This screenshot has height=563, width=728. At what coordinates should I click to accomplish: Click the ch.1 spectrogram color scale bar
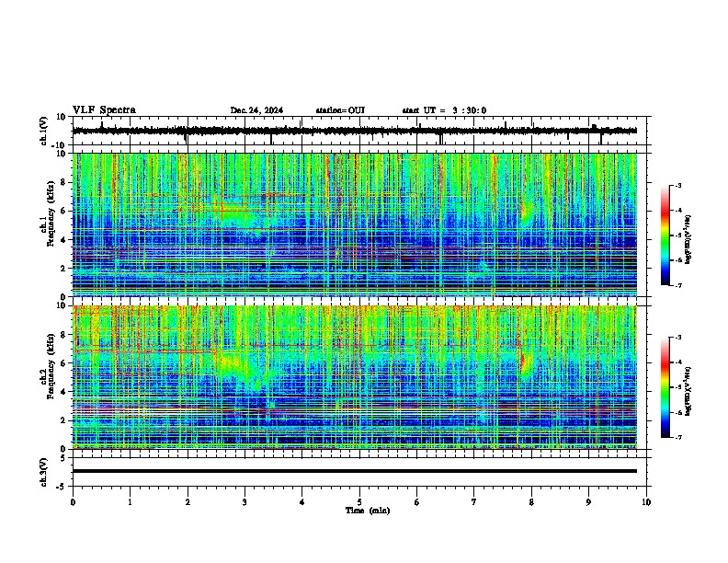tap(665, 236)
